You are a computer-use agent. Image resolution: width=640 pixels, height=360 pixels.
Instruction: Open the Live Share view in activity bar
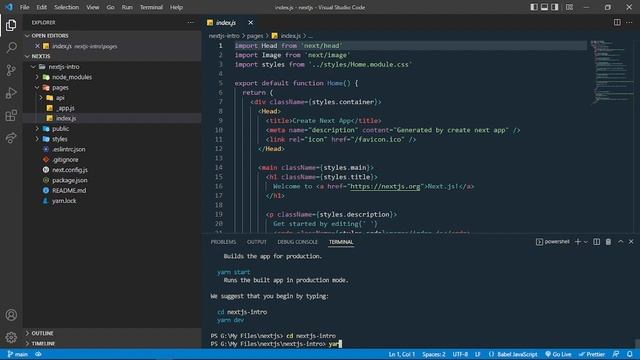click(11, 138)
